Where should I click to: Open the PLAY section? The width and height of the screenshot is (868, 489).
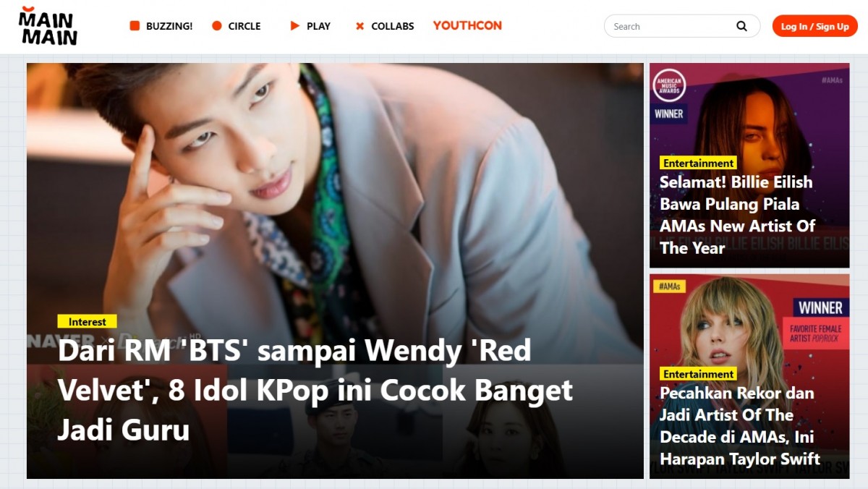pyautogui.click(x=318, y=26)
